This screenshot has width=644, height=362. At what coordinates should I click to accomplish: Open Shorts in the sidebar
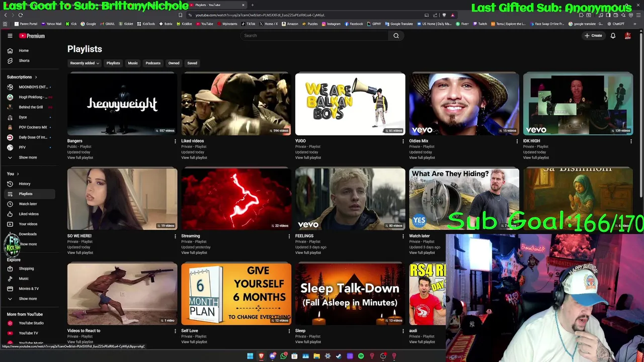[x=30, y=60]
